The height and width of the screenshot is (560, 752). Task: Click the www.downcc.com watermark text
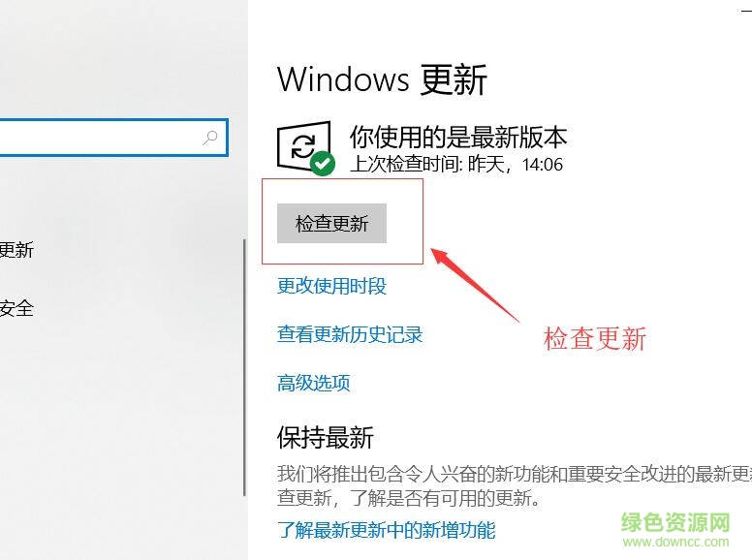[675, 543]
